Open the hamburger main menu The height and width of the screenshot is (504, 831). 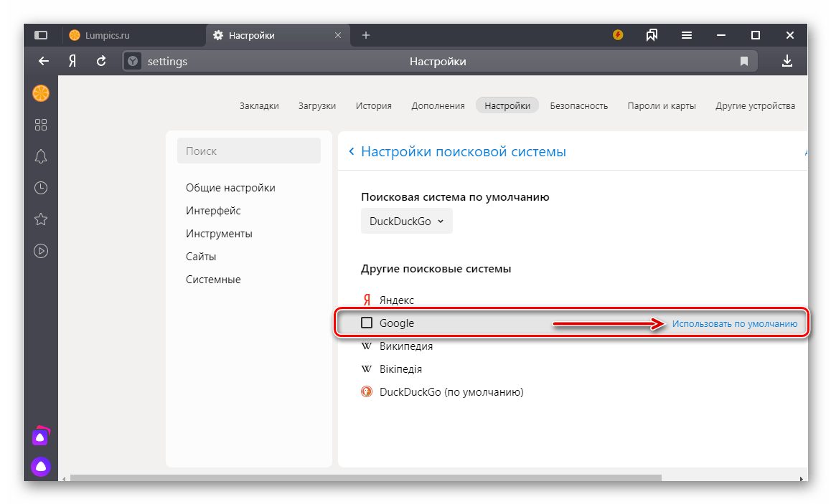click(687, 35)
